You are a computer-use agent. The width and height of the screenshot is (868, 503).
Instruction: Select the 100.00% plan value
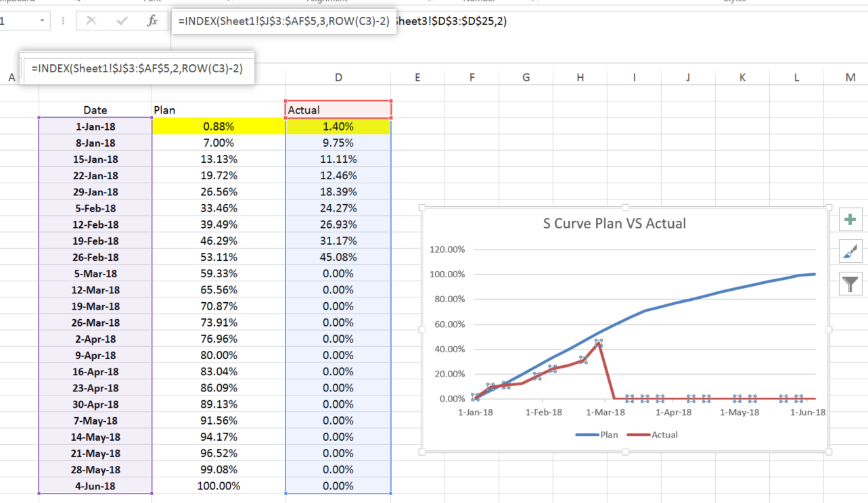click(219, 486)
